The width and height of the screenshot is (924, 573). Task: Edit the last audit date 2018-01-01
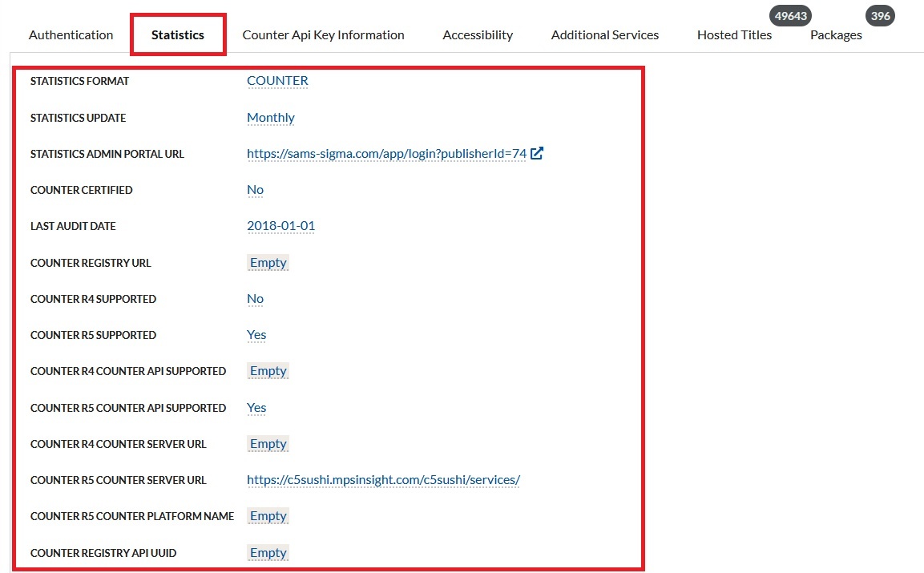point(280,226)
